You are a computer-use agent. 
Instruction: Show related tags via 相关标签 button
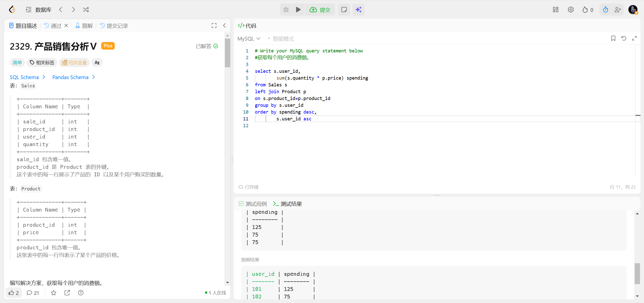click(x=42, y=62)
